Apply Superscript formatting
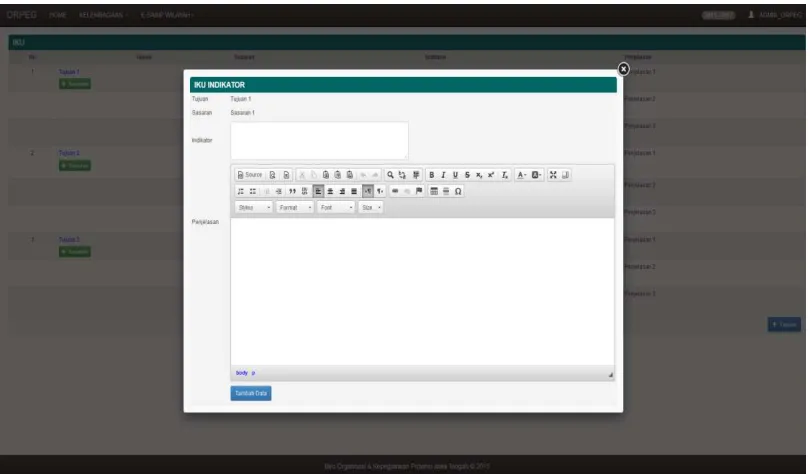 click(491, 175)
